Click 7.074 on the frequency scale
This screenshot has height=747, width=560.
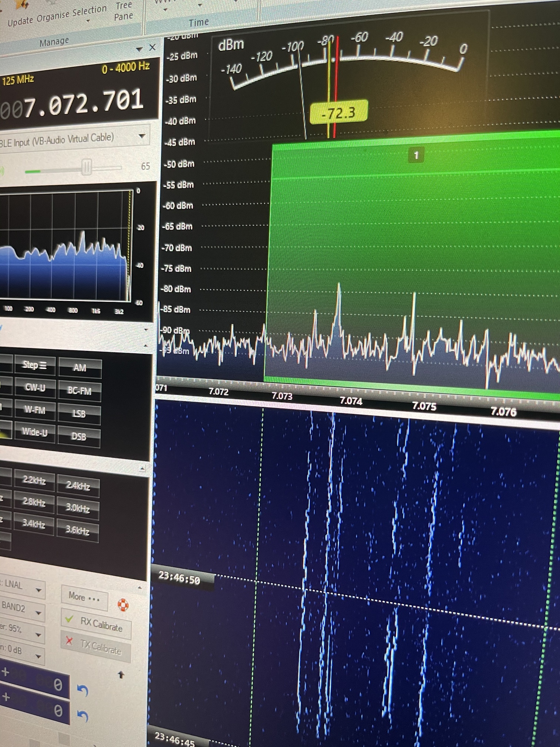click(351, 401)
